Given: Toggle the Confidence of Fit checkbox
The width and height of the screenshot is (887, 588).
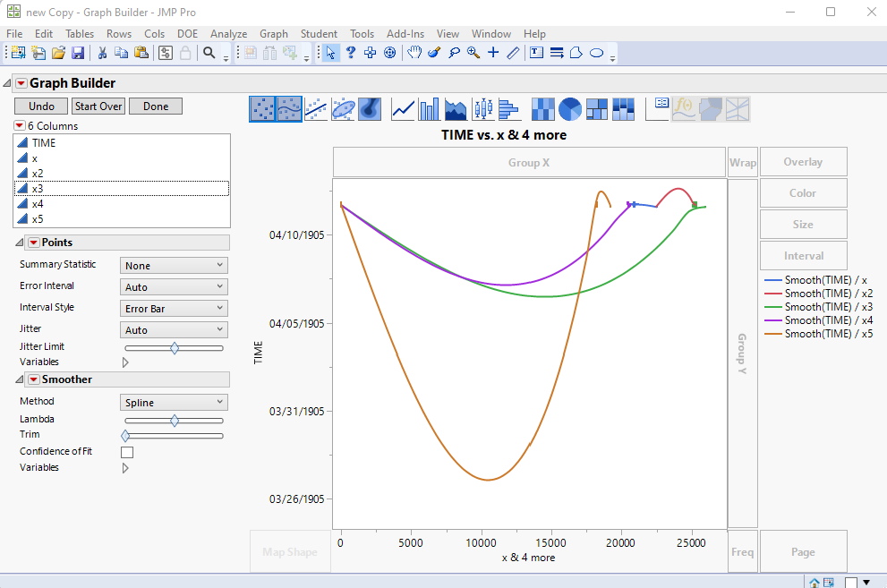Looking at the screenshot, I should coord(127,452).
